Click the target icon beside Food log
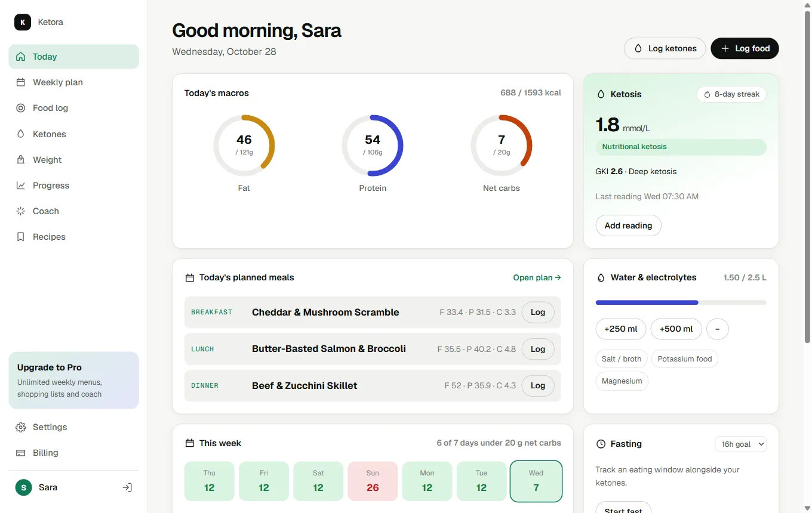The image size is (812, 513). [21, 108]
